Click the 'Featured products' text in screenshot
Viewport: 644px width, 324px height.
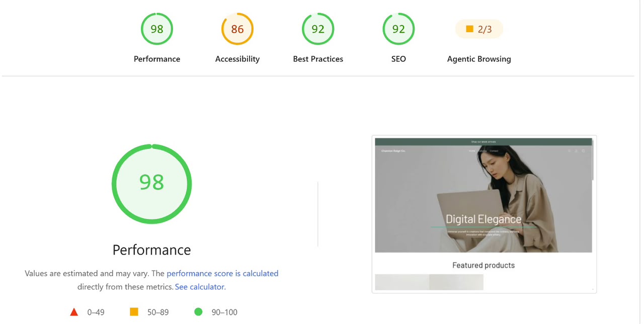click(484, 265)
